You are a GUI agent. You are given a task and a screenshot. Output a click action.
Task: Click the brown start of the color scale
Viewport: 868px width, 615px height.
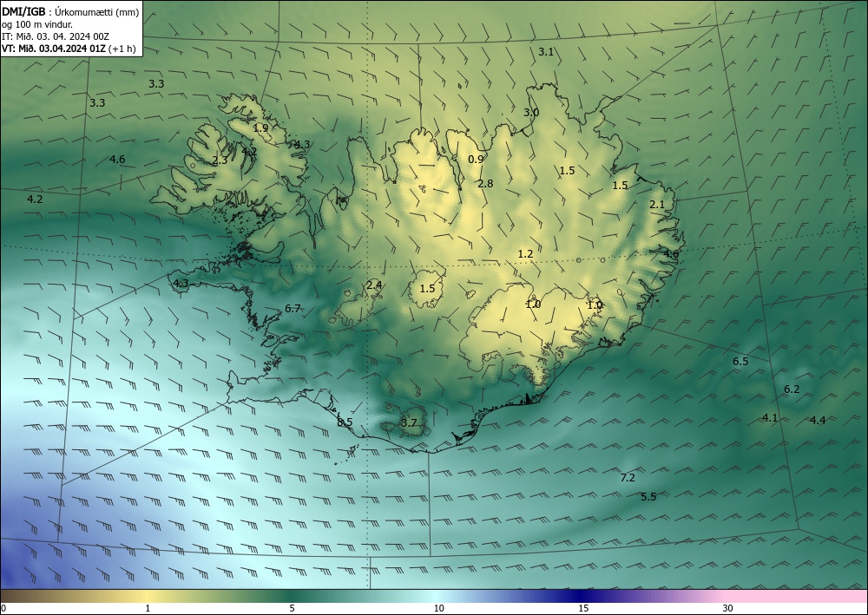(x=23, y=596)
